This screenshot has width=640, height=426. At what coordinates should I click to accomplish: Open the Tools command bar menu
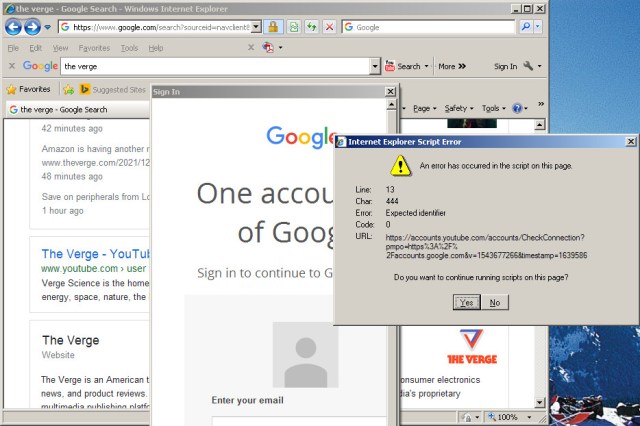pyautogui.click(x=493, y=109)
